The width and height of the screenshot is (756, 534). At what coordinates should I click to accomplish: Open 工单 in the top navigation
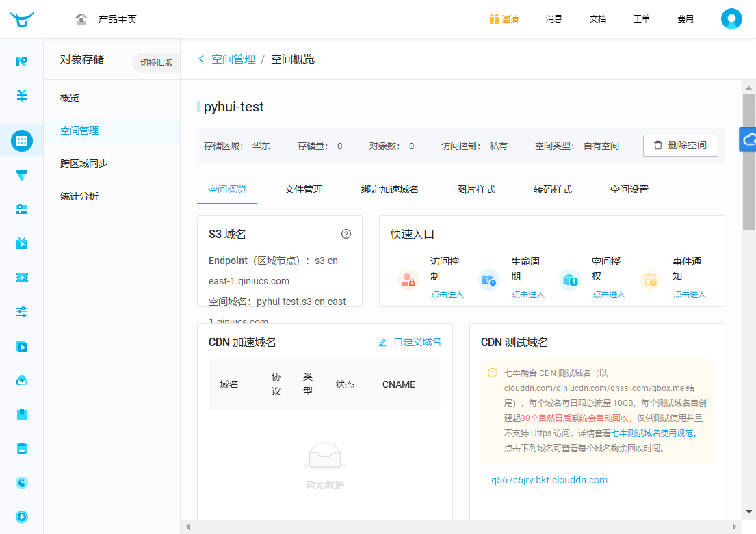(x=642, y=18)
